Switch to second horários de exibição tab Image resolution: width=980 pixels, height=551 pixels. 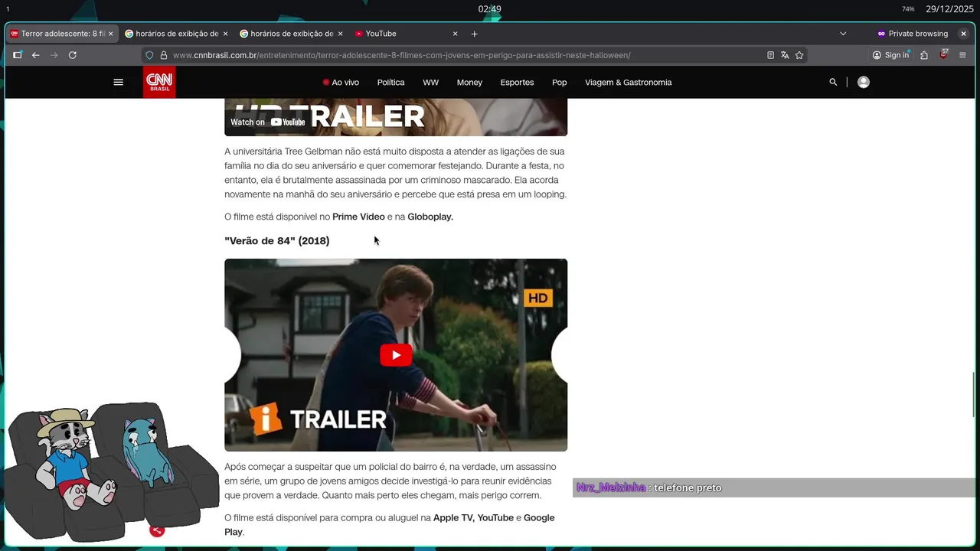291,34
